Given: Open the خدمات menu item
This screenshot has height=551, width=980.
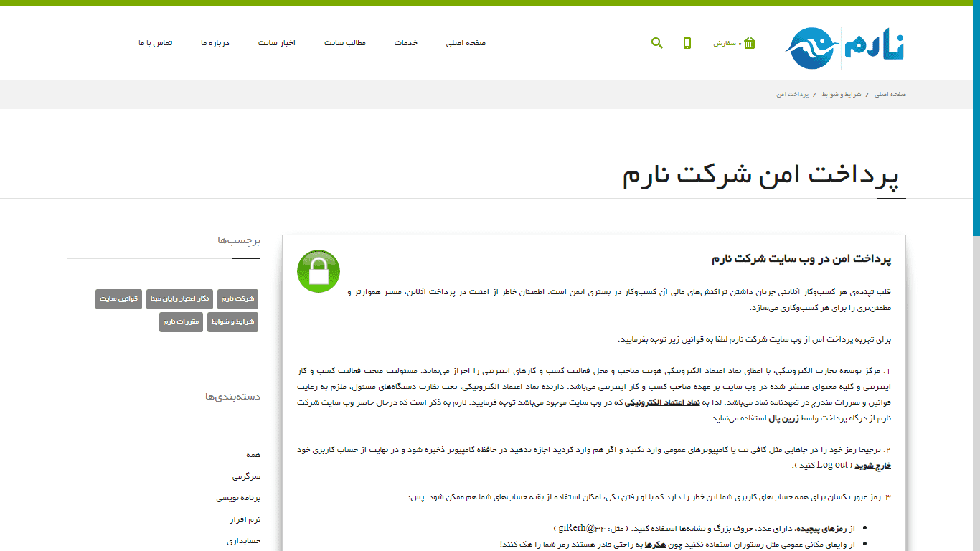Looking at the screenshot, I should coord(405,43).
